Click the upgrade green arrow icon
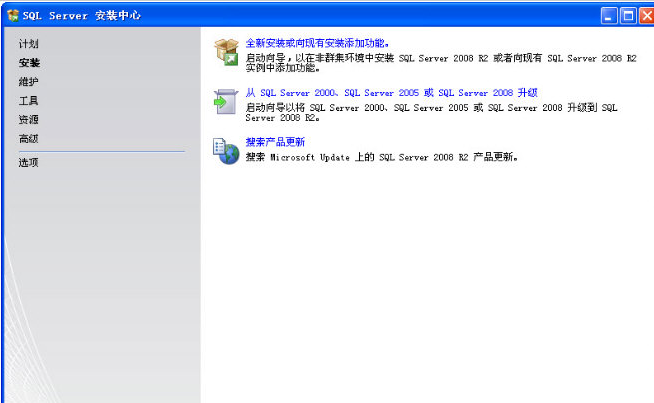This screenshot has height=403, width=654. [226, 101]
